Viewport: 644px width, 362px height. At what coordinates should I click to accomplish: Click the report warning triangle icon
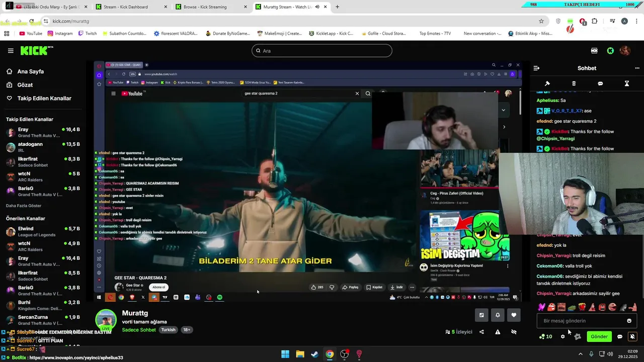[x=498, y=332]
